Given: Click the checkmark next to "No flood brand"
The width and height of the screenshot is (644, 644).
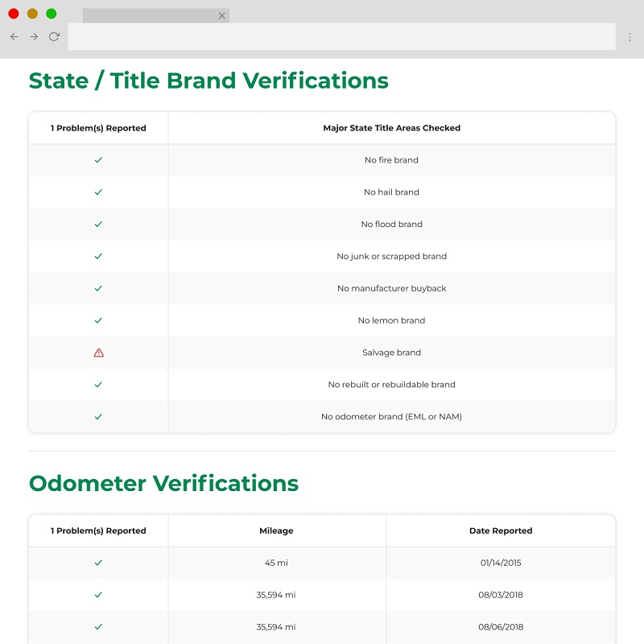Looking at the screenshot, I should click(x=97, y=224).
